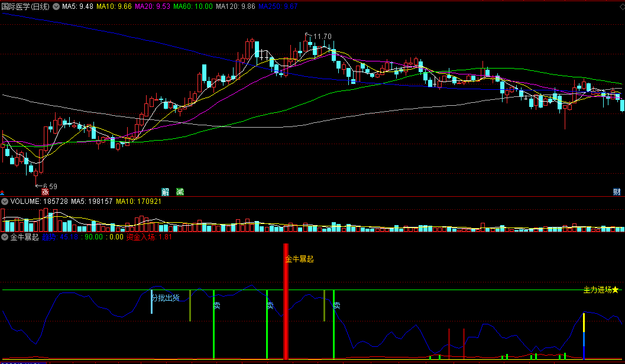
Task: Click the green 减 marker icon
Action: [x=180, y=192]
